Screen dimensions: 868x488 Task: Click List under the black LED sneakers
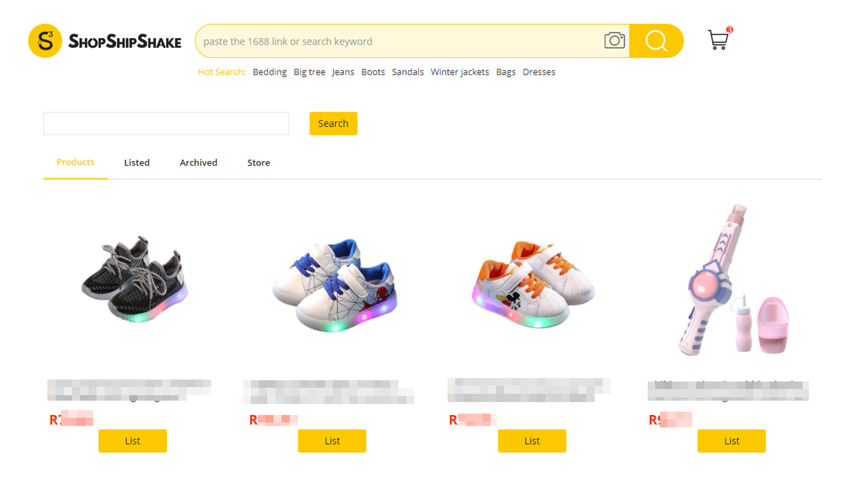(x=132, y=441)
